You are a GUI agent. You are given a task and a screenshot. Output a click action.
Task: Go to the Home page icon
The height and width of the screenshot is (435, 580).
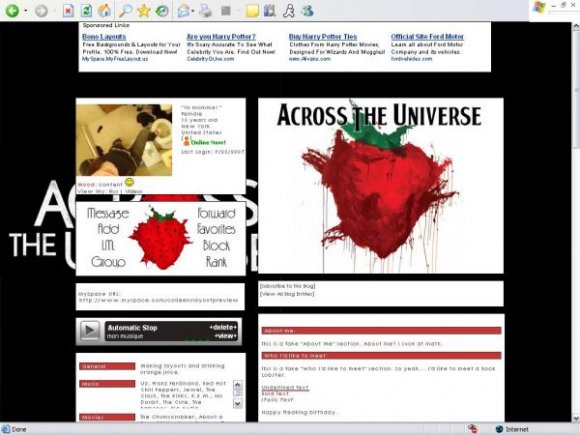click(x=105, y=11)
